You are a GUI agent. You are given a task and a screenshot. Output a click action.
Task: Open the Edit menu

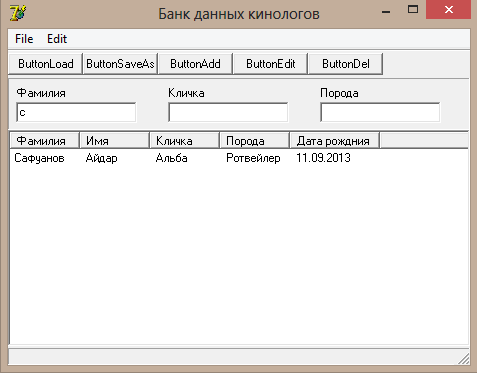57,39
